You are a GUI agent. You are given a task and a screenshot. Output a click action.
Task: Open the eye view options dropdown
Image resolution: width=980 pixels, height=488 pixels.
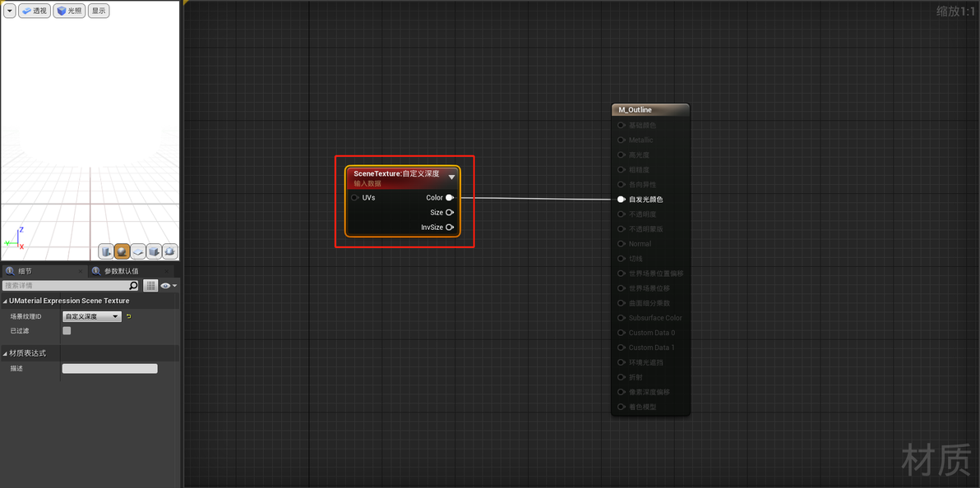coord(169,286)
